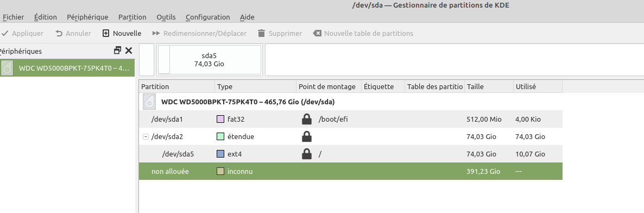Click the étendue type label
The height and width of the screenshot is (213, 644).
click(x=241, y=136)
